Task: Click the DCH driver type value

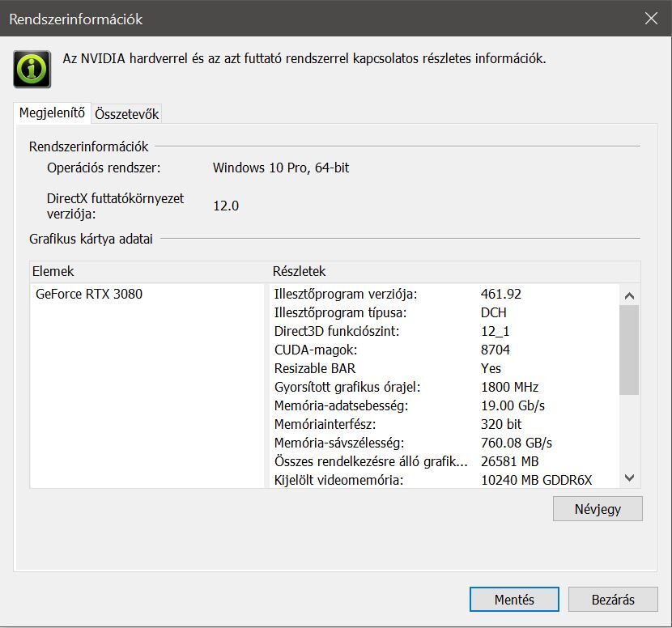Action: point(494,312)
